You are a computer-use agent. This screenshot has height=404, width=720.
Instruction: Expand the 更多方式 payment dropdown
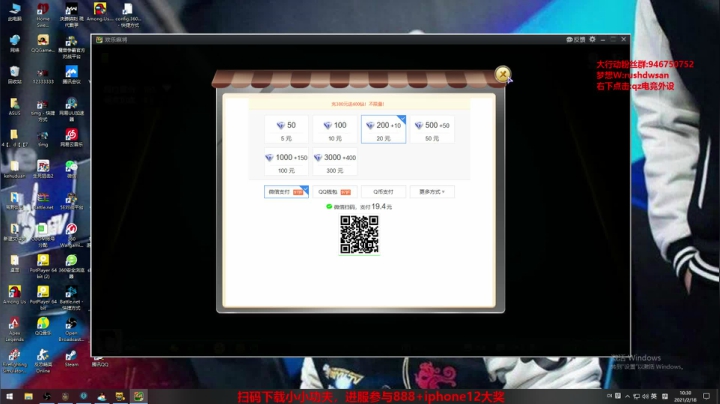pos(432,192)
